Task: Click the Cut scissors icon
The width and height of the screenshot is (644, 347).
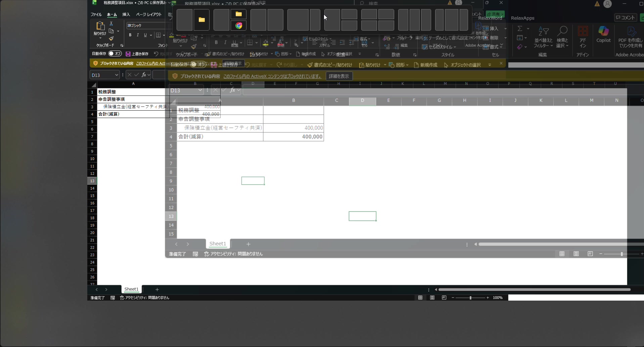Action: 111,24
